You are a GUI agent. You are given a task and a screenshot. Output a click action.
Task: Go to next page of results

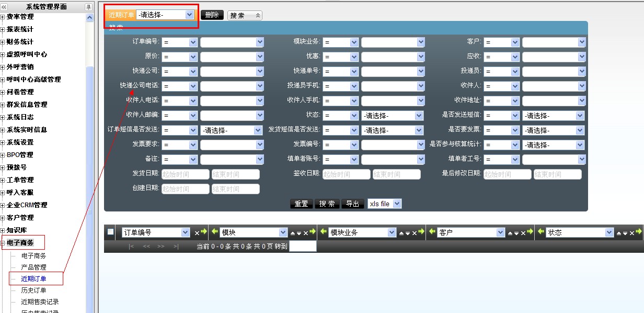coord(161,246)
